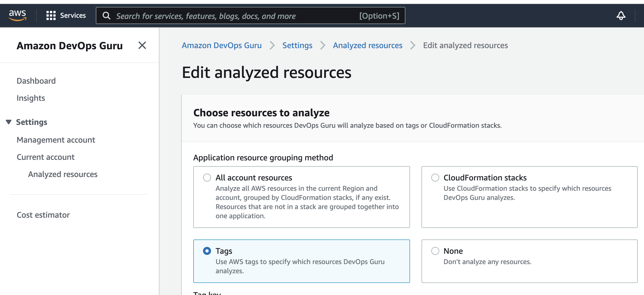Click 'Application resource grouping method' label

point(263,158)
